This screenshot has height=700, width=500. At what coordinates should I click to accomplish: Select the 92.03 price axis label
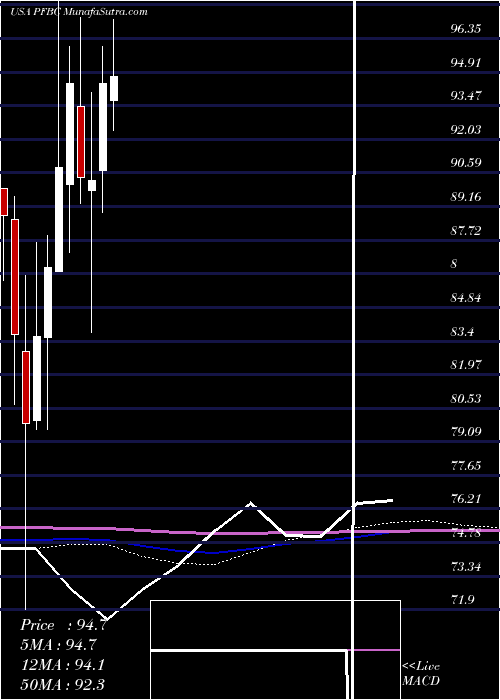pos(466,130)
